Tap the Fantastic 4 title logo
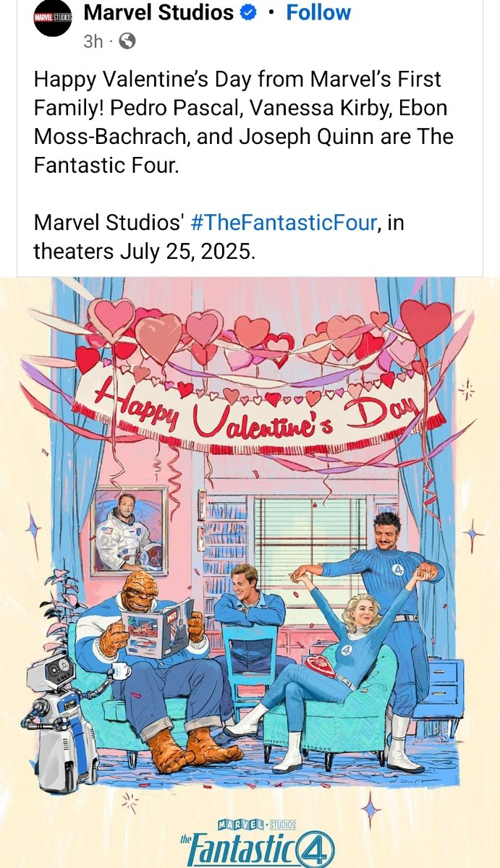This screenshot has width=500, height=868. (258, 849)
